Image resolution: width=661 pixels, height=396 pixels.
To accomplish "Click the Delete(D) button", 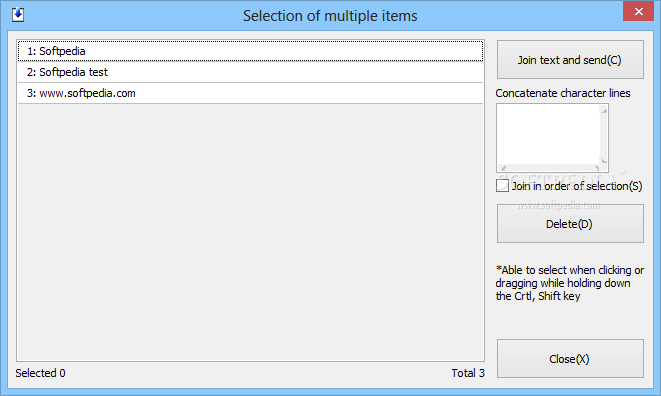I will tap(570, 224).
